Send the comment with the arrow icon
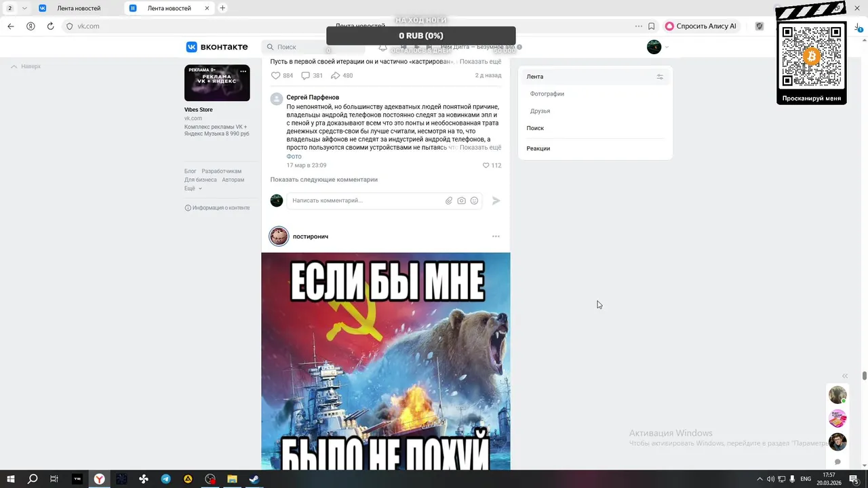 pos(496,201)
